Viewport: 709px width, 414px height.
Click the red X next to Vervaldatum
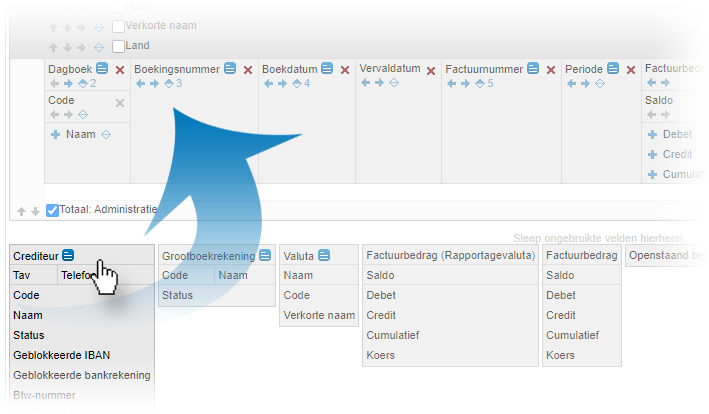click(x=431, y=69)
